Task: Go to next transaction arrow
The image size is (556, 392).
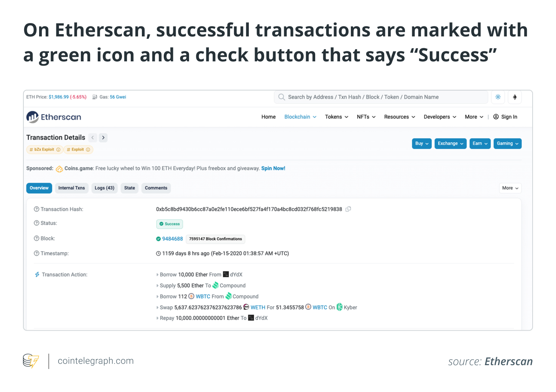Action: click(103, 138)
